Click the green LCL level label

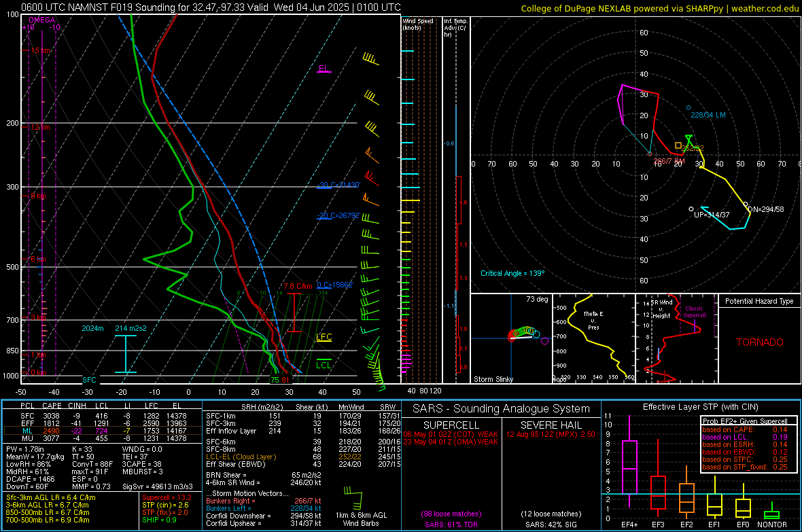tap(324, 365)
